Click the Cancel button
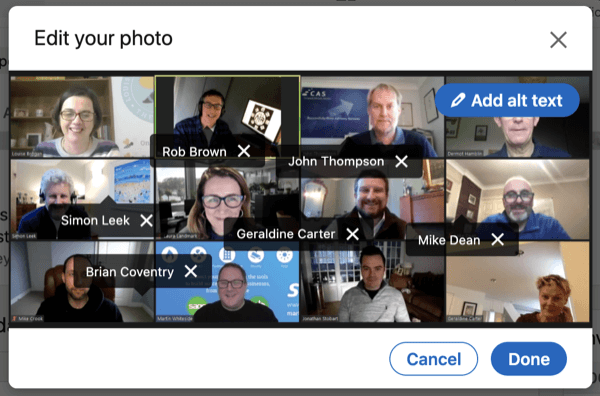The width and height of the screenshot is (600, 396). [434, 359]
